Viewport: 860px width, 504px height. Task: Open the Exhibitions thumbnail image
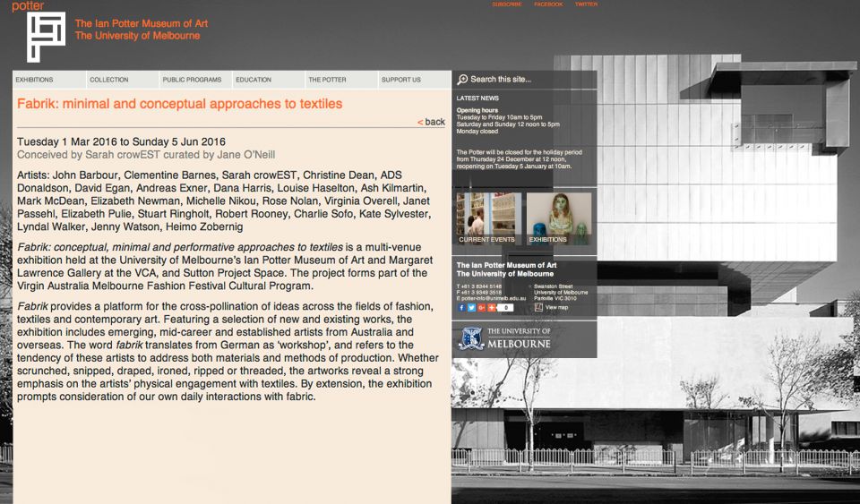(559, 218)
